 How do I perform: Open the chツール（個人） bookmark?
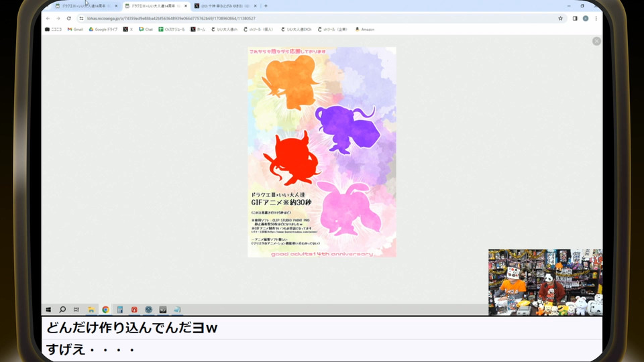click(258, 29)
